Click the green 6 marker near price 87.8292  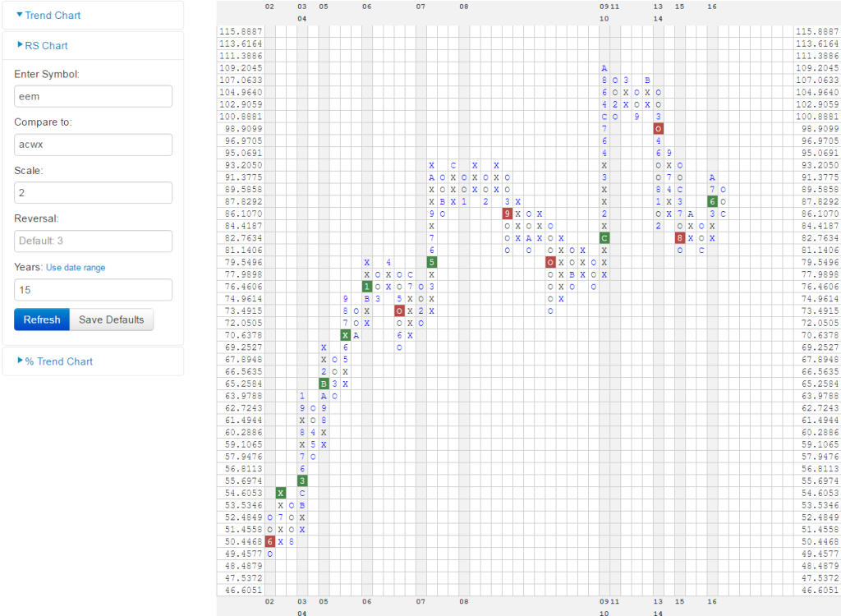(712, 201)
